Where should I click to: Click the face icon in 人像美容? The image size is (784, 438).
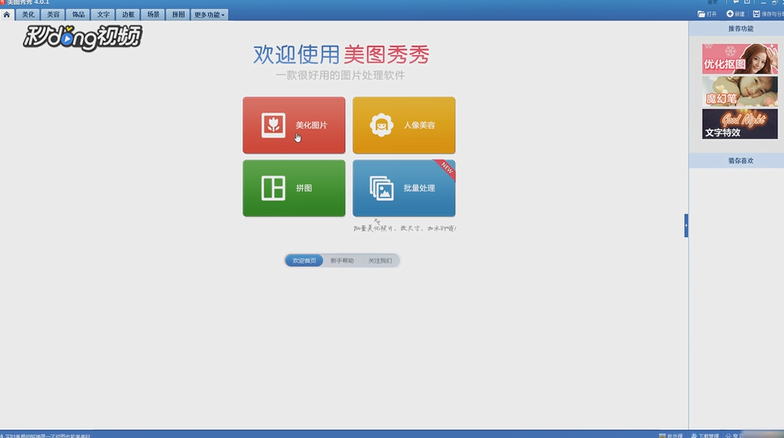[382, 125]
